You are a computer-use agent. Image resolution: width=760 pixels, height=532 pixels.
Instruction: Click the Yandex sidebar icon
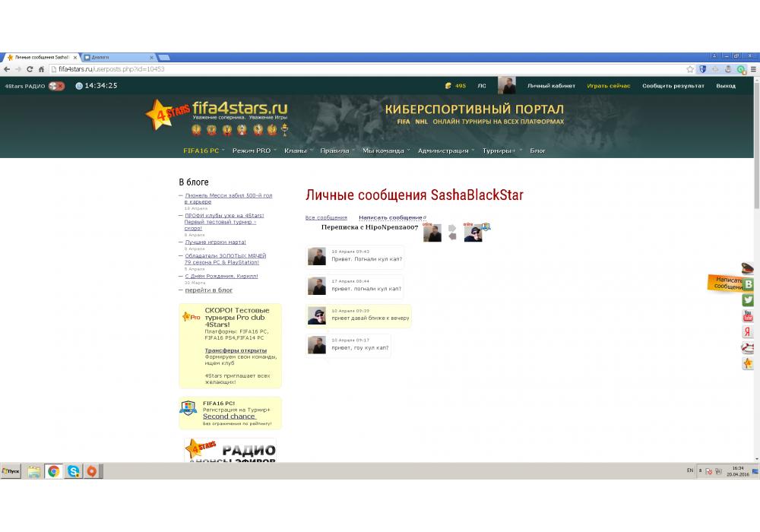748,332
